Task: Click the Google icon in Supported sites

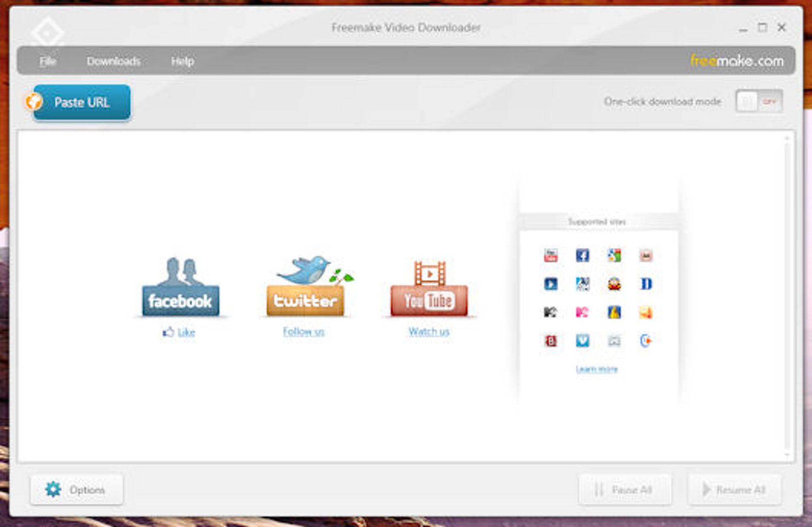Action: (x=614, y=255)
